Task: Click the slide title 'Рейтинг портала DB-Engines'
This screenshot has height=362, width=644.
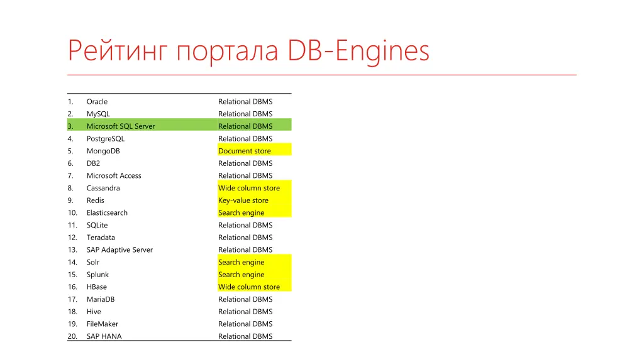Action: [248, 51]
